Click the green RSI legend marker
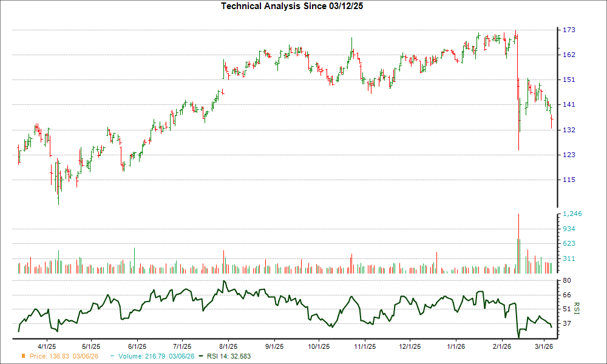The width and height of the screenshot is (607, 364). (x=200, y=357)
